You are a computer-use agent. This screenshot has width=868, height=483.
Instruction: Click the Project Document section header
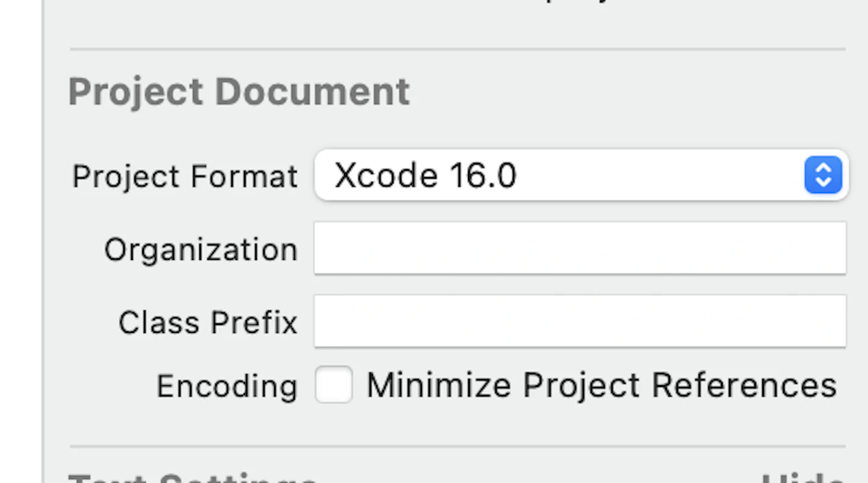click(239, 92)
